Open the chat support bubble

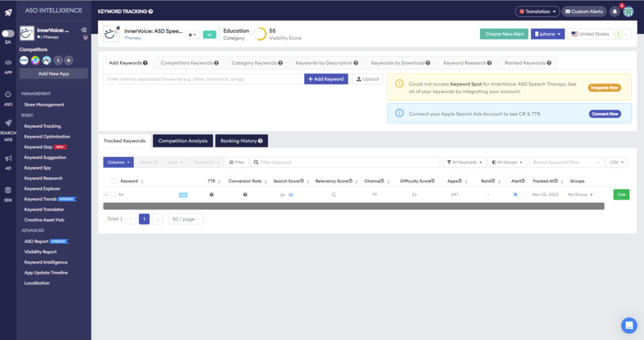coord(628,325)
